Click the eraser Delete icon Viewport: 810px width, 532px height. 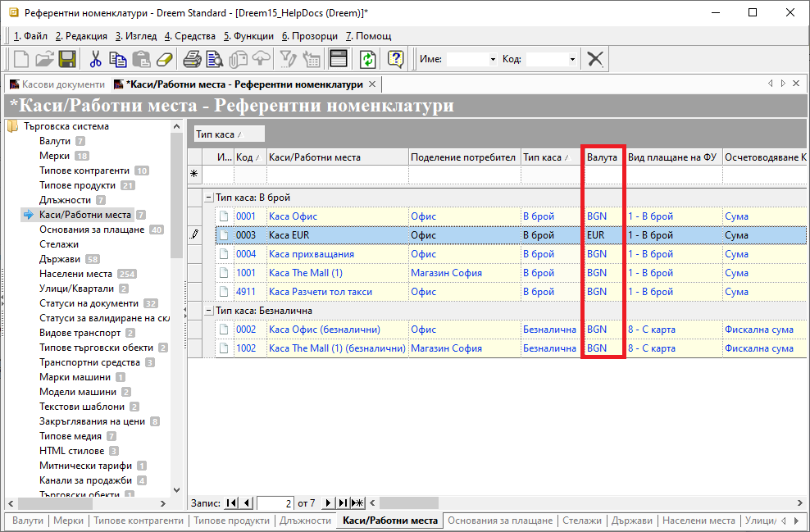(x=165, y=59)
